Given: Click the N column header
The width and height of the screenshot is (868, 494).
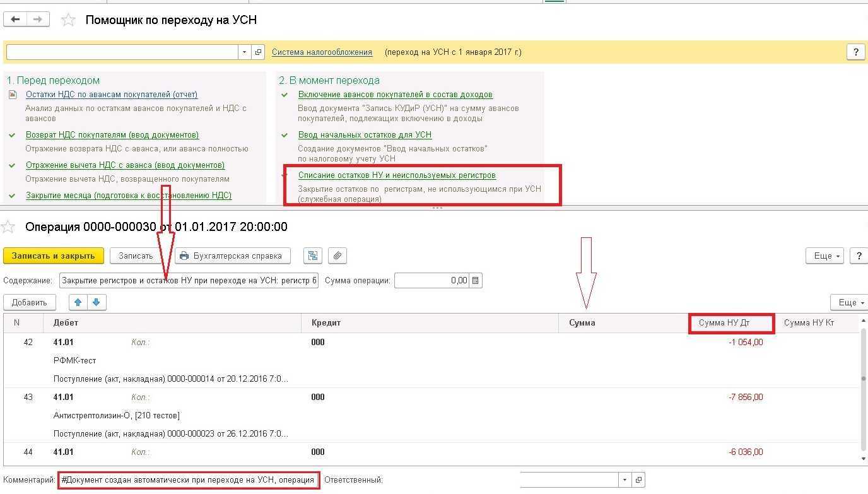Looking at the screenshot, I should (x=23, y=322).
